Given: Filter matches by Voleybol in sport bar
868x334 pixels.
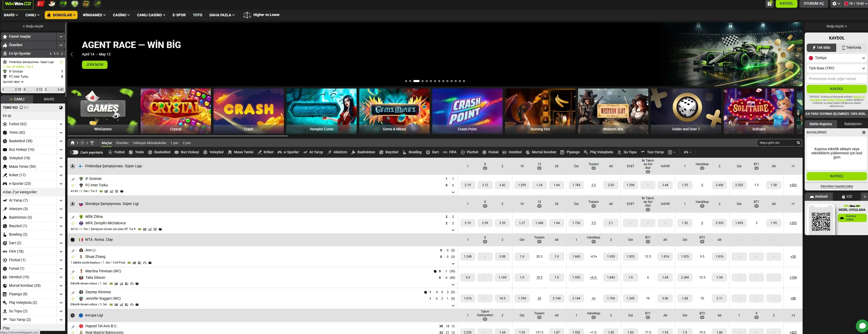Looking at the screenshot, I should coord(213,152).
